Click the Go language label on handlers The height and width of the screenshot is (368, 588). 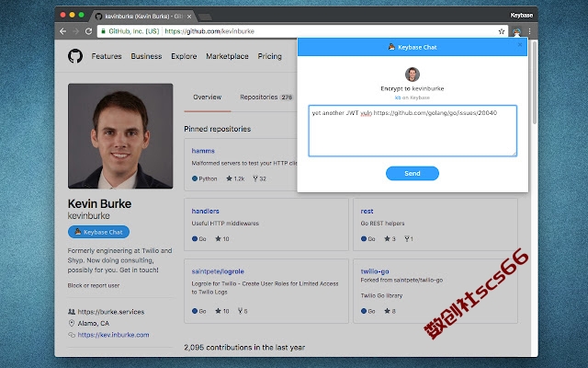point(199,239)
